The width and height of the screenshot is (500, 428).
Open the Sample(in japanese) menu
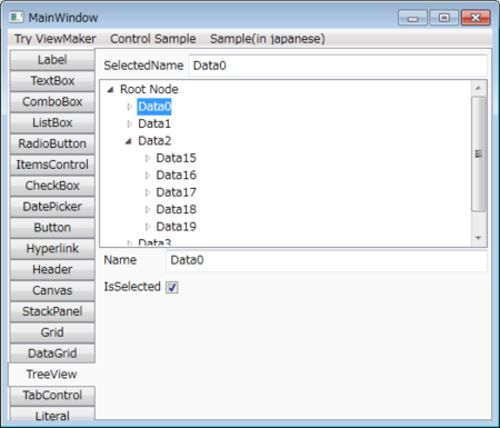click(268, 39)
